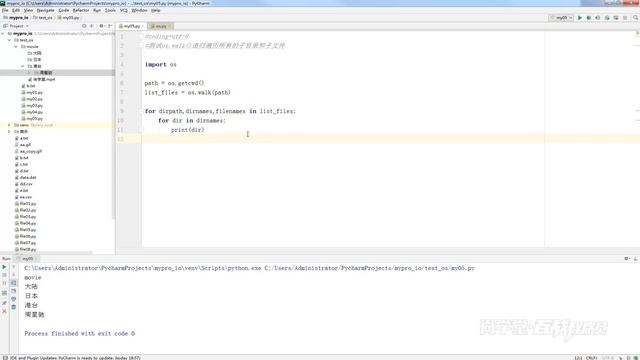The height and width of the screenshot is (360, 640).
Task: Open the Window menu
Action: [x=139, y=10]
